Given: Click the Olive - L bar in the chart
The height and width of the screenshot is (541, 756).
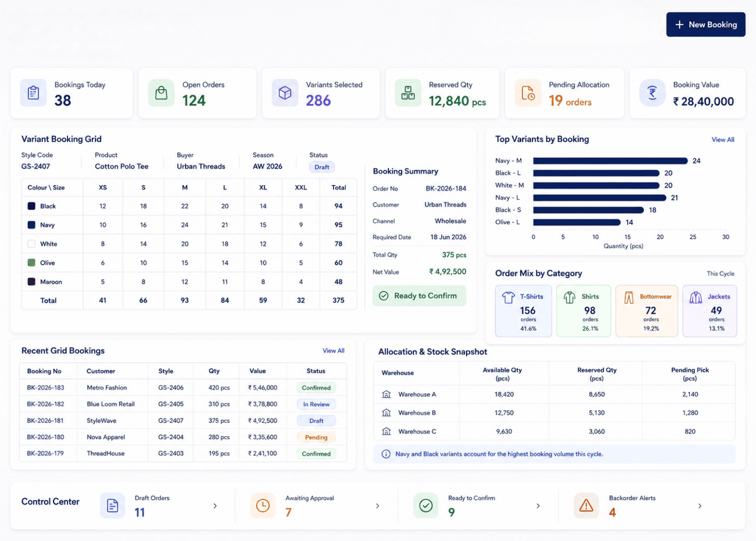Looking at the screenshot, I should (x=577, y=222).
